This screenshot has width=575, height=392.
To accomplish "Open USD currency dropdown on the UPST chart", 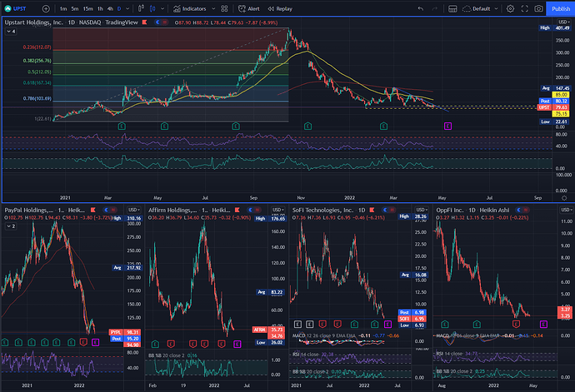I will pyautogui.click(x=563, y=22).
